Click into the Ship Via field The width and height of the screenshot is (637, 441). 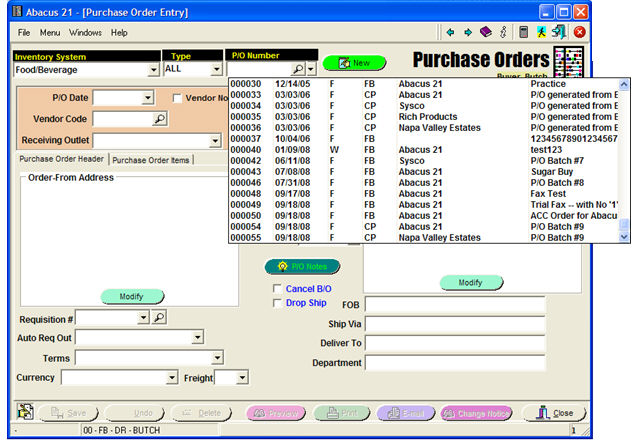[x=454, y=324]
